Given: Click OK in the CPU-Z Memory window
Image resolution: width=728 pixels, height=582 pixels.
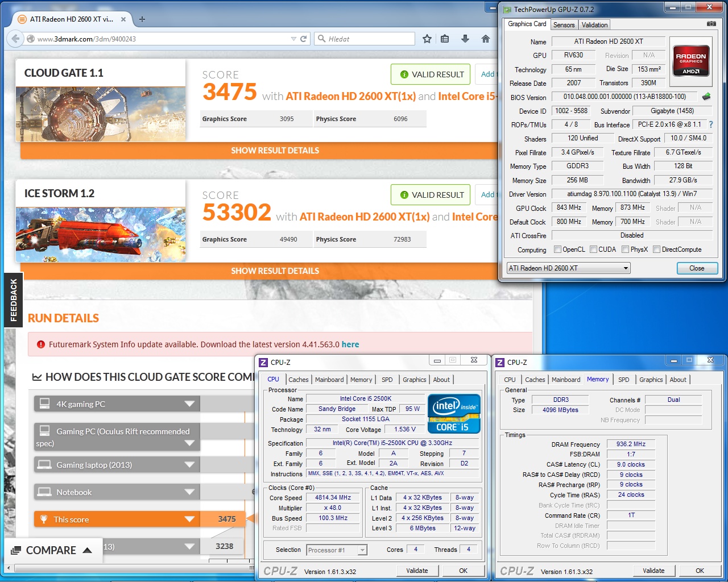Looking at the screenshot, I should coord(700,570).
